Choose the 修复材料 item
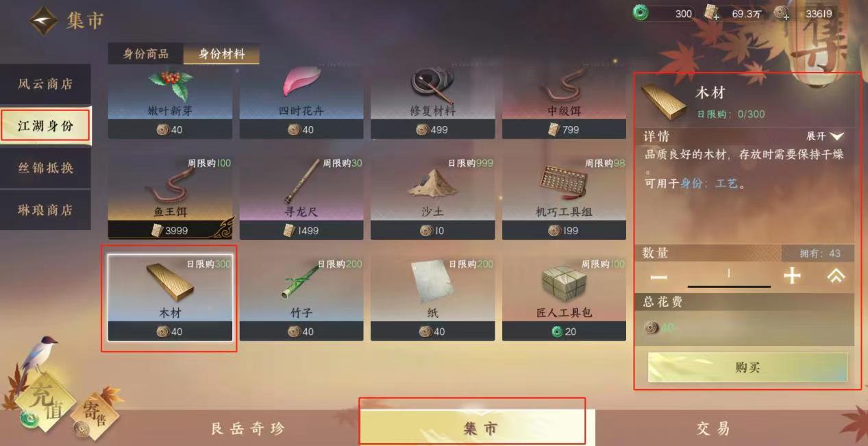The image size is (868, 446). tap(432, 100)
